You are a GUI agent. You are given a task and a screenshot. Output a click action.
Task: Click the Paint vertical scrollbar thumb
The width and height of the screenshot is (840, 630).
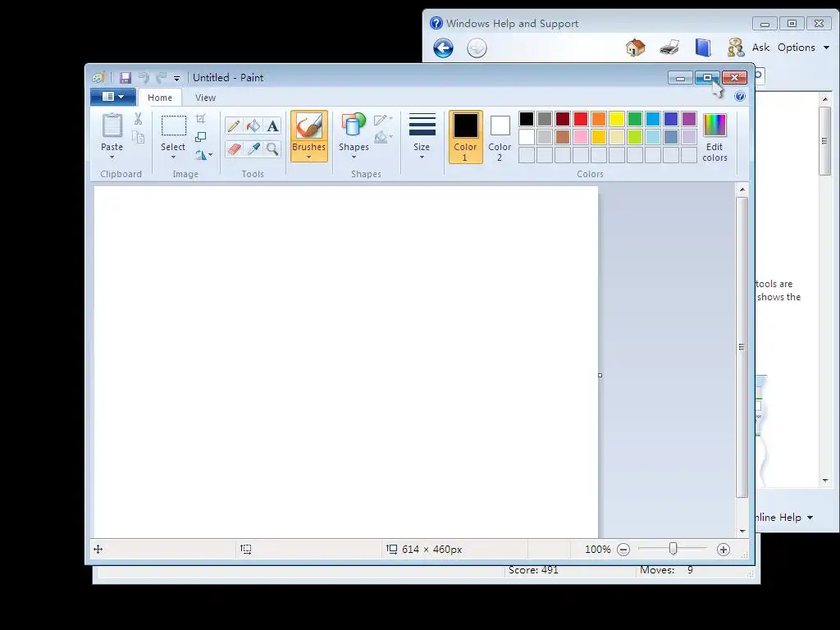(742, 348)
